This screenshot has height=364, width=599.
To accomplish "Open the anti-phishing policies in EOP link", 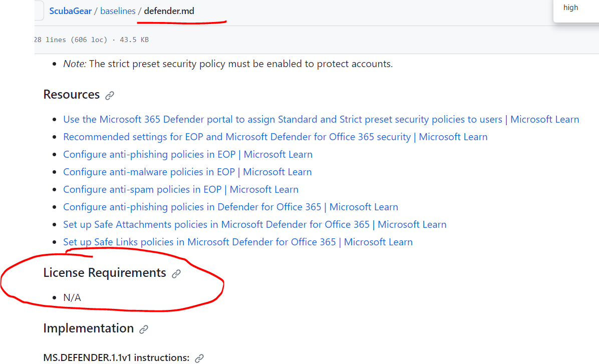I will coord(188,154).
